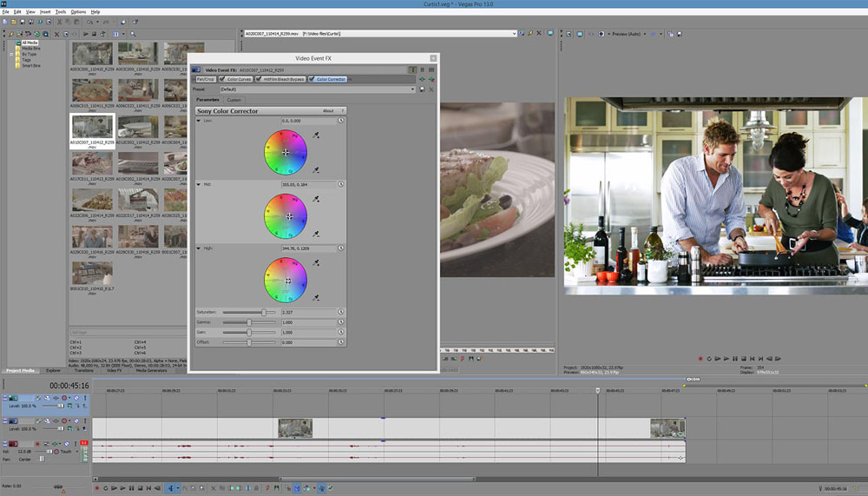Click About in Sony Color Corrector

coord(328,111)
